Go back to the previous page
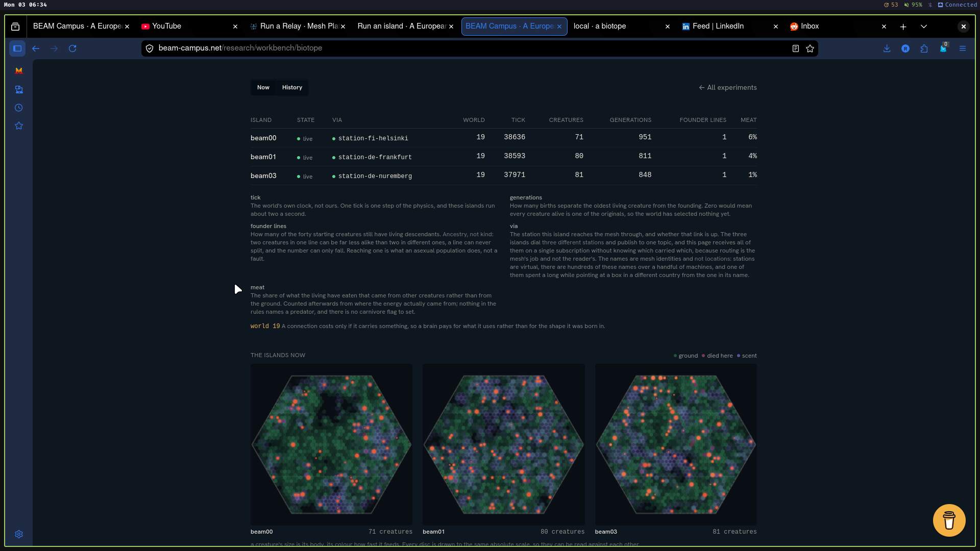980x551 pixels. 36,48
